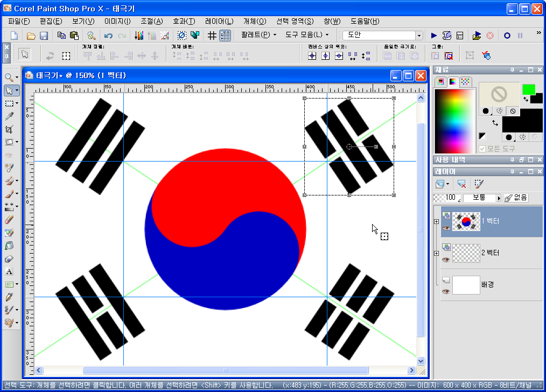Uncheck the 모든 도구 checkbox

[x=481, y=149]
